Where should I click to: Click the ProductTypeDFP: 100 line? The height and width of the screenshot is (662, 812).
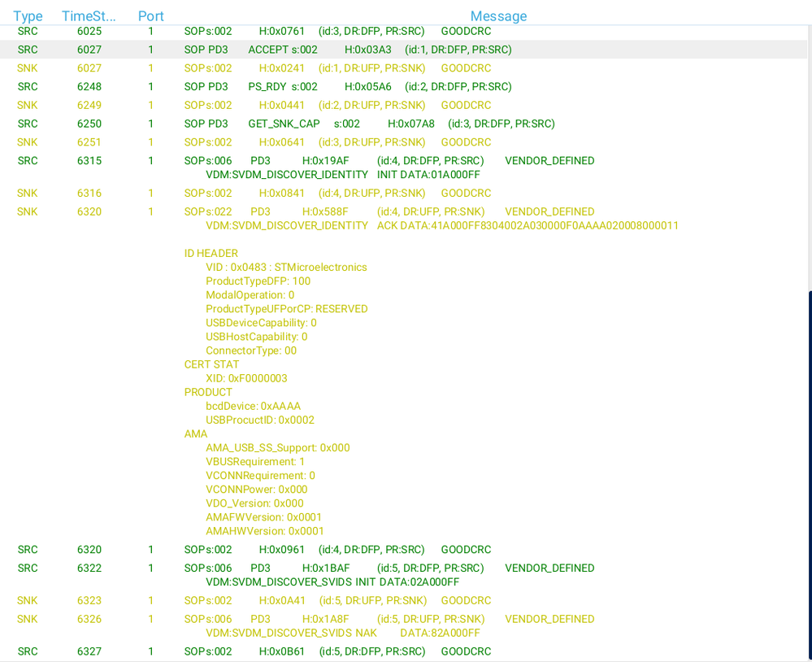point(258,281)
